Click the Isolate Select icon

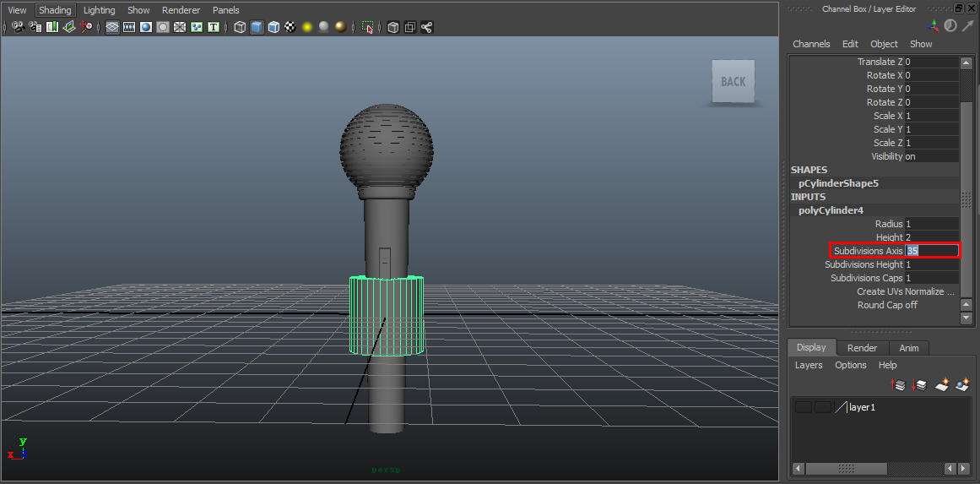click(367, 27)
